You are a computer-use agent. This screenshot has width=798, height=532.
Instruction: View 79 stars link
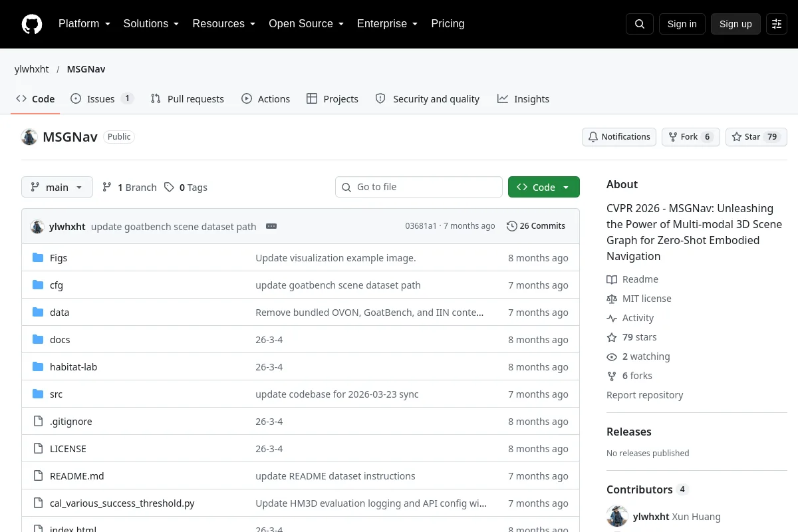632,337
